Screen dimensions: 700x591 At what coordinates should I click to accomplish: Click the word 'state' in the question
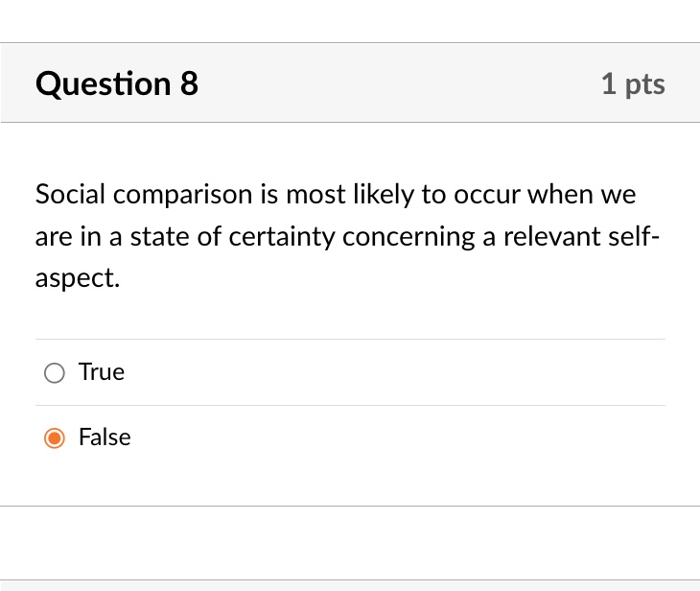pyautogui.click(x=160, y=236)
